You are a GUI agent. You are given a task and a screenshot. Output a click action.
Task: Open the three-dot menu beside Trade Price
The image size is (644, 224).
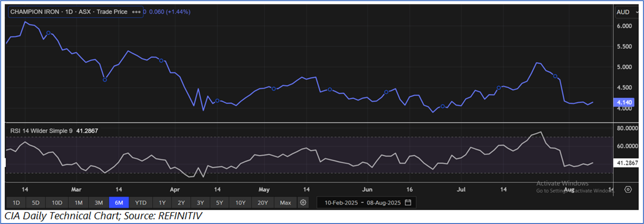tap(137, 12)
